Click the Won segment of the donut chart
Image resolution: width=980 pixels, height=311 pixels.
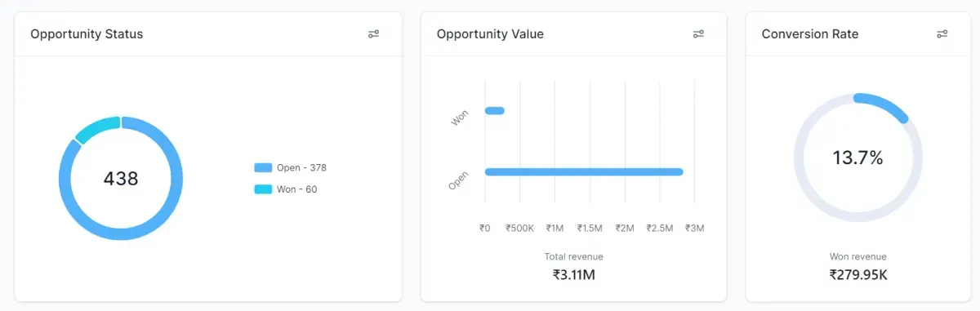click(96, 128)
